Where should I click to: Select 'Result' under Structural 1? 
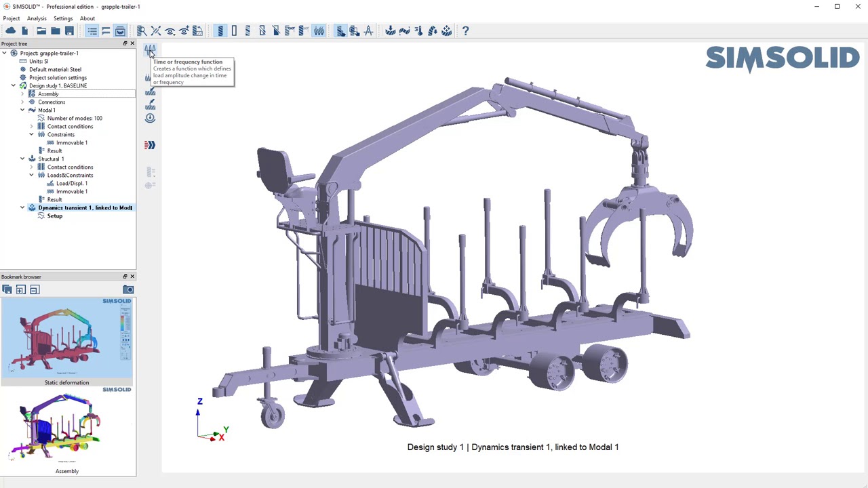[x=54, y=199]
